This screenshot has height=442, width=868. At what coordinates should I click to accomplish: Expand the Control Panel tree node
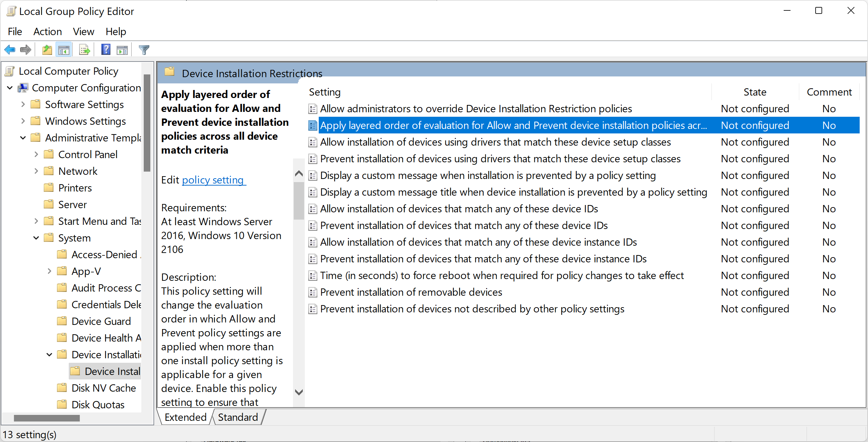[36, 154]
